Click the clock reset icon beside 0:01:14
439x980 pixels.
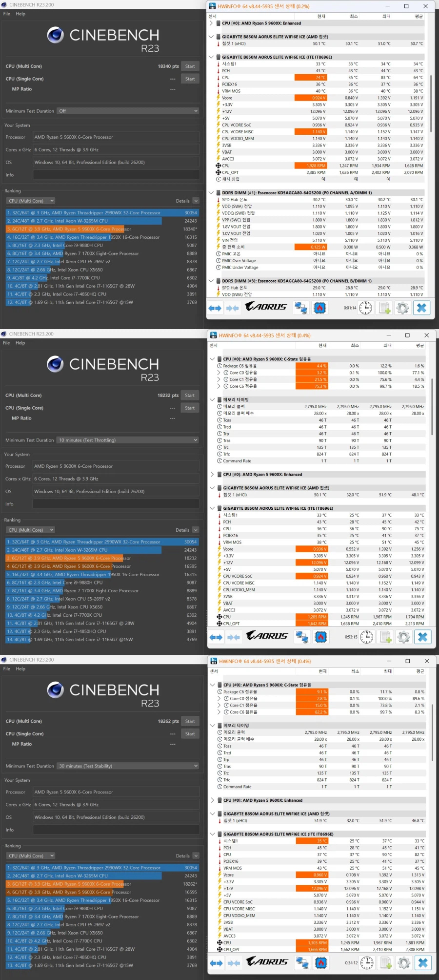[365, 308]
